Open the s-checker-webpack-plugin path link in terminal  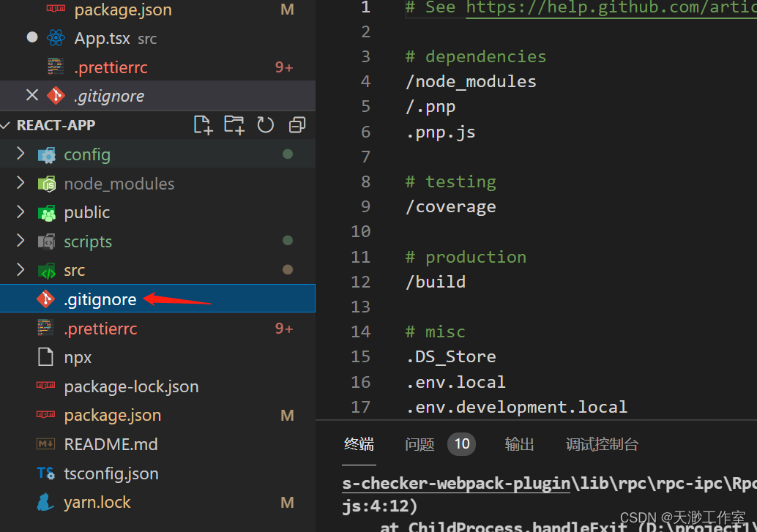[456, 483]
